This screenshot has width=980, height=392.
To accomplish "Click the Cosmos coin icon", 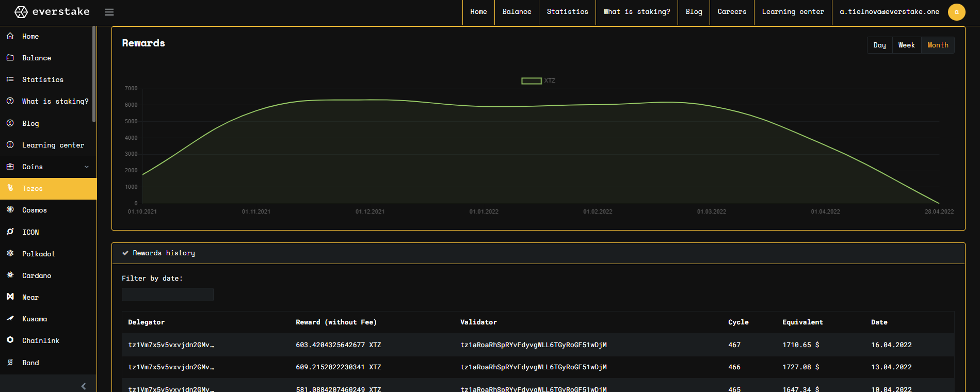I will click(10, 210).
